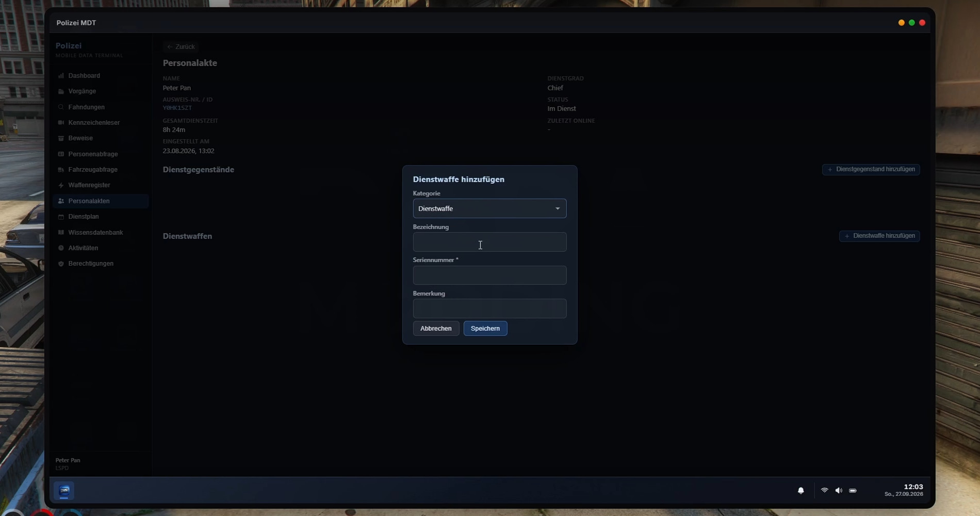Click the Aktivitäten clock icon
Image resolution: width=980 pixels, height=516 pixels.
click(61, 248)
